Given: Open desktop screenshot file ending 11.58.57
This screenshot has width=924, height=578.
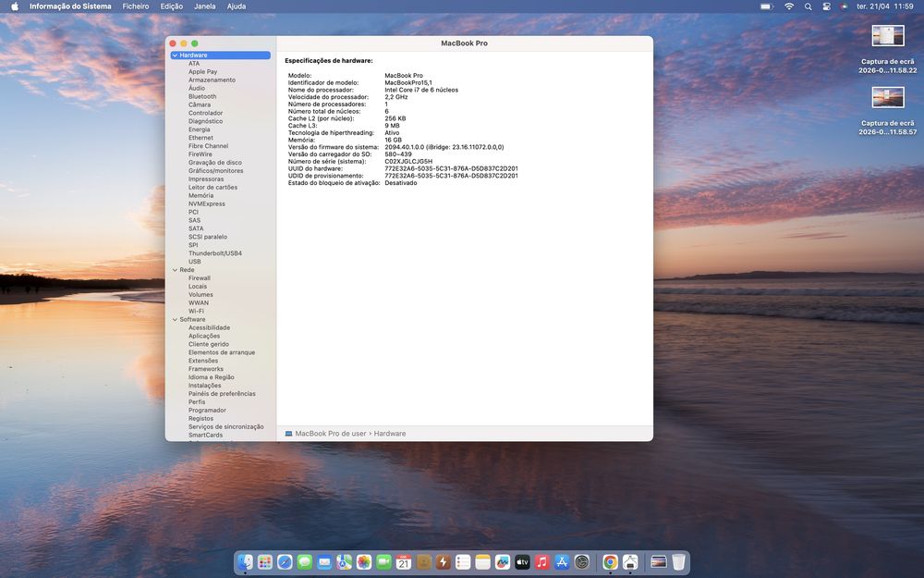Looking at the screenshot, I should (887, 111).
